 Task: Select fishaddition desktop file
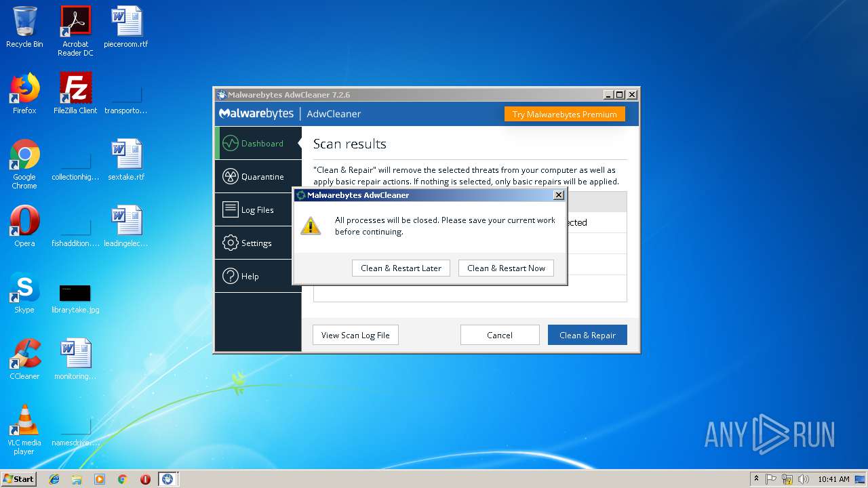[75, 230]
